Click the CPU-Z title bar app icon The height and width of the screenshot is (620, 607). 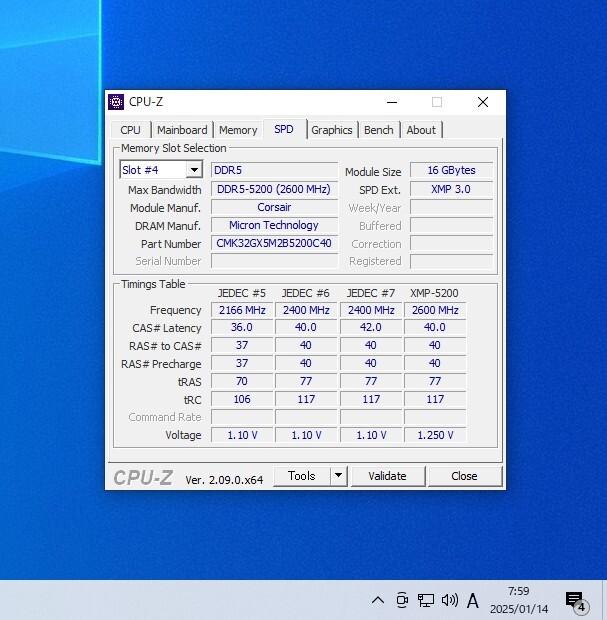[116, 102]
